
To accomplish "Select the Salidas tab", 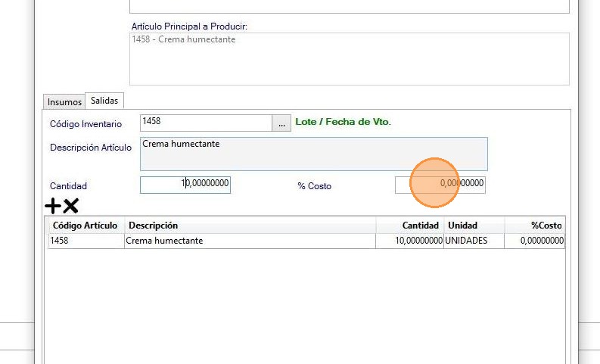I will [x=104, y=101].
